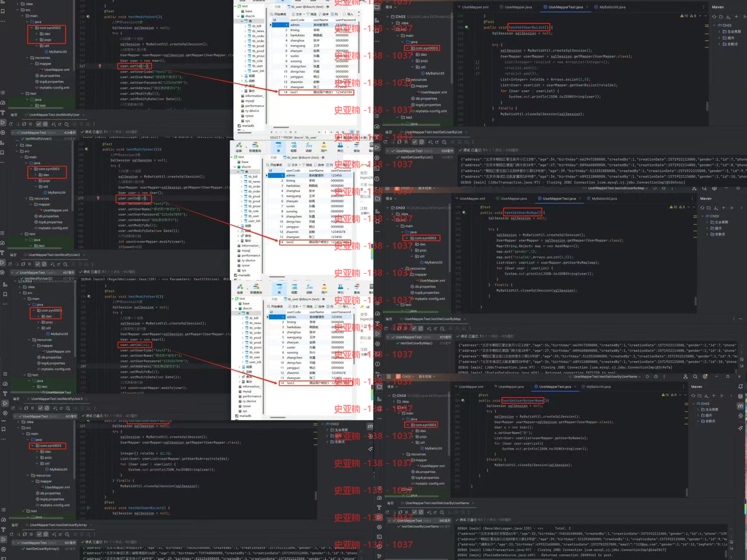The width and height of the screenshot is (747, 560).
Task: Show notifications bell in testGetUserByUserName window
Action: pyautogui.click(x=740, y=386)
